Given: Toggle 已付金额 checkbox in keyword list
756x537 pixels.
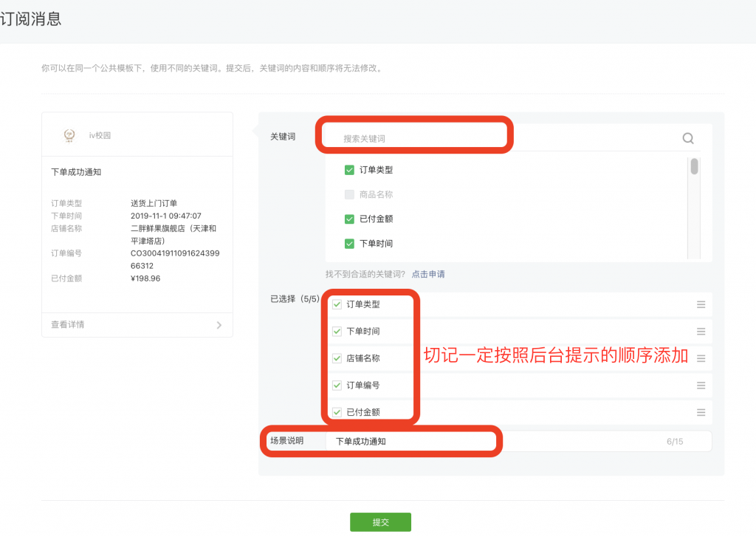Looking at the screenshot, I should [349, 219].
